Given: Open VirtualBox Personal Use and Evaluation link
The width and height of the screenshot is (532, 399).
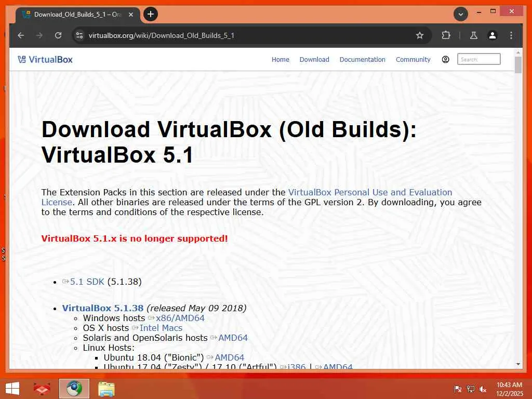Looking at the screenshot, I should [370, 192].
